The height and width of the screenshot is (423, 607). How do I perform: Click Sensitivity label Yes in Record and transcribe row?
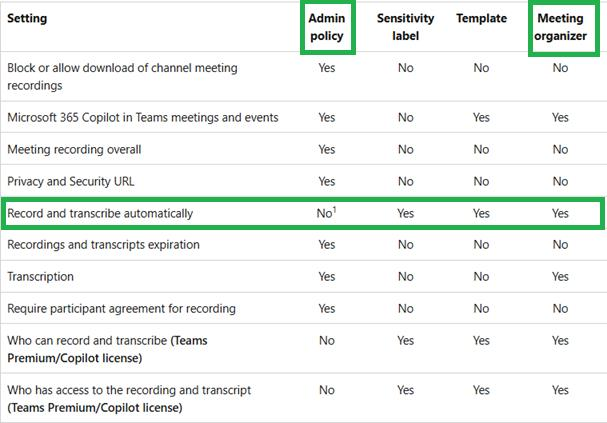coord(405,213)
